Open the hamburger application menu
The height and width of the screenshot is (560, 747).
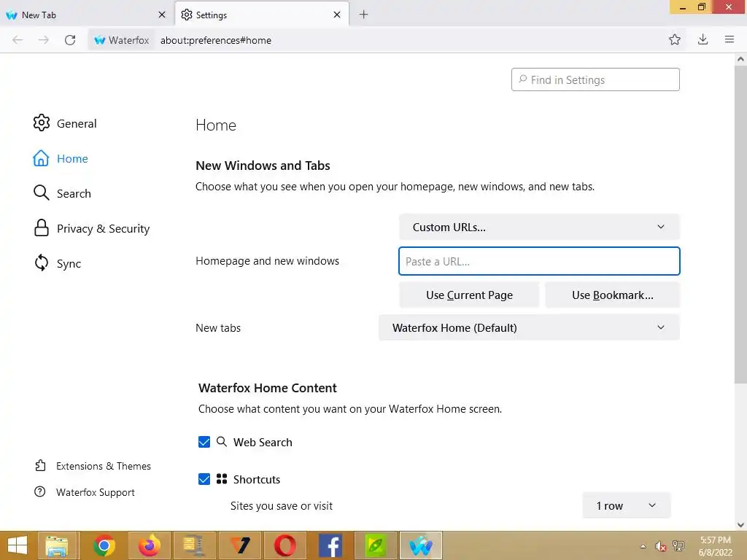click(729, 39)
